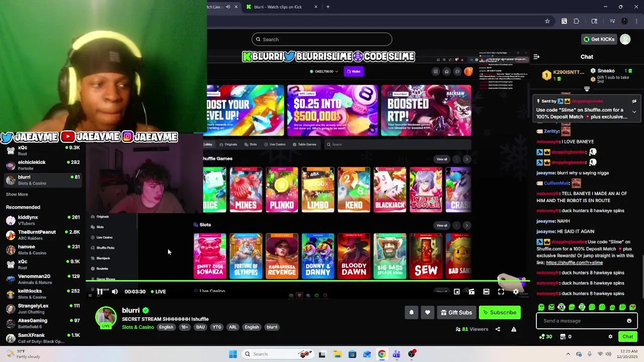Screen dimensions: 644x362
Task: Open StrangelyLex recommended channel
Action: pyautogui.click(x=43, y=309)
